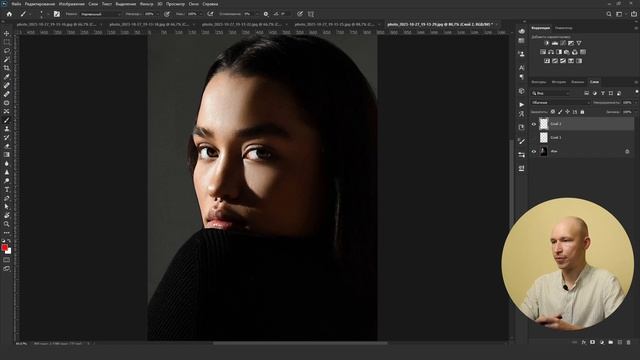
Task: Select the Move tool
Action: point(7,33)
